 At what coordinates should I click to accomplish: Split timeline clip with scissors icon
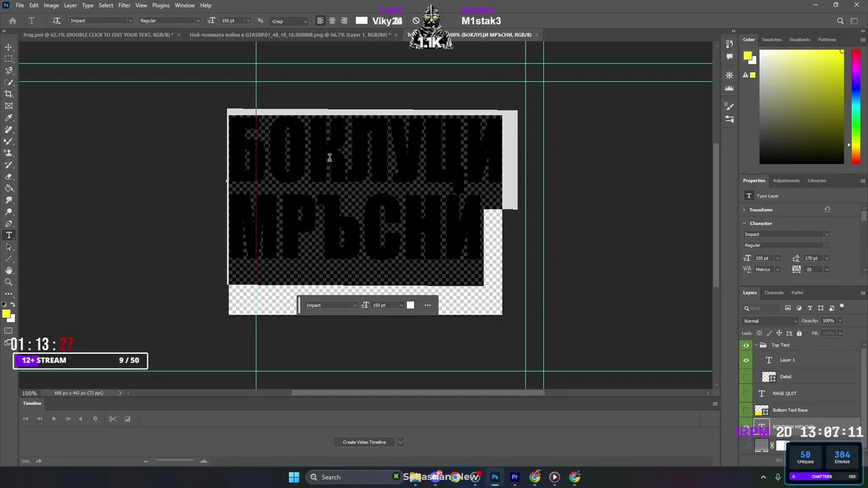(113, 418)
